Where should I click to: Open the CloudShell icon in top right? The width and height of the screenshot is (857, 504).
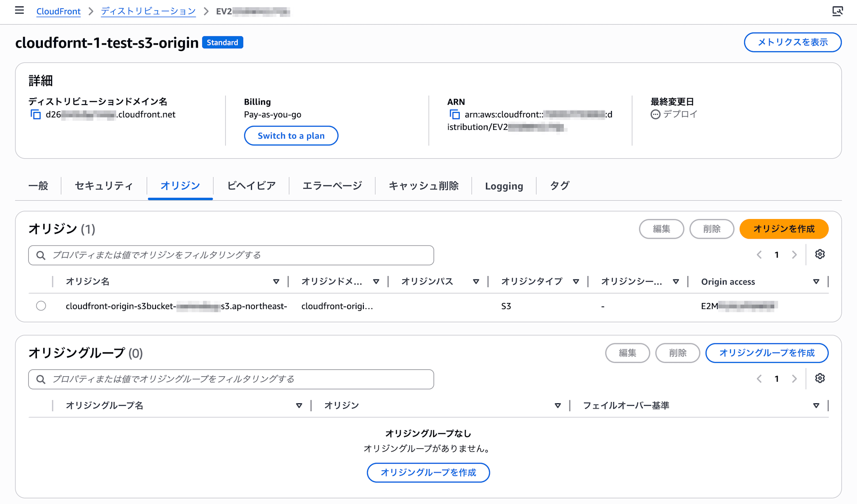pos(837,11)
